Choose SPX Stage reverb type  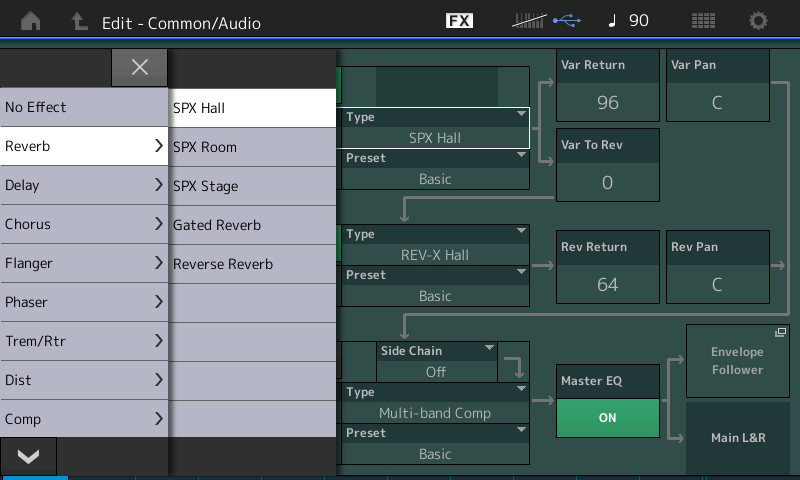click(x=252, y=186)
